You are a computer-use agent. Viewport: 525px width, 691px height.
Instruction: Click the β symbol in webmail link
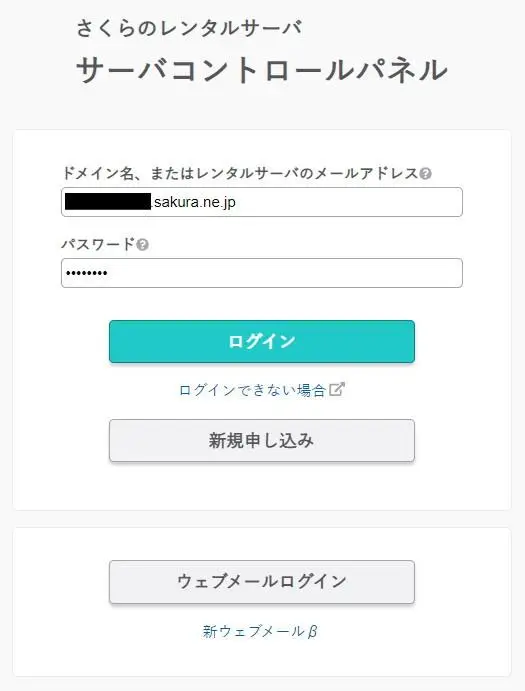coord(312,632)
